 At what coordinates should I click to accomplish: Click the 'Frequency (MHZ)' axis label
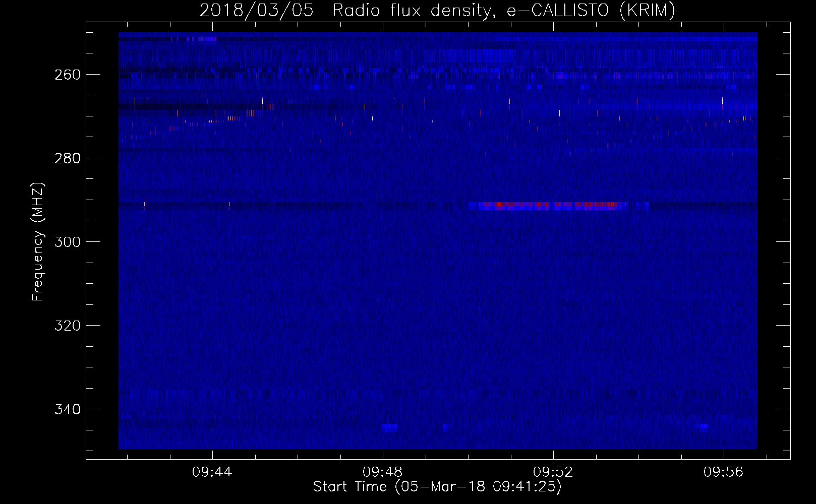click(38, 241)
